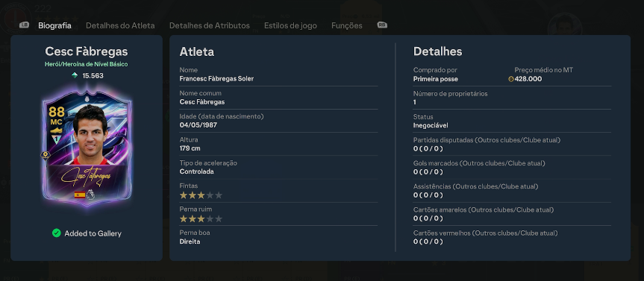The height and width of the screenshot is (281, 644).
Task: Click 'Tipo de aceleração' label
Action: [208, 162]
